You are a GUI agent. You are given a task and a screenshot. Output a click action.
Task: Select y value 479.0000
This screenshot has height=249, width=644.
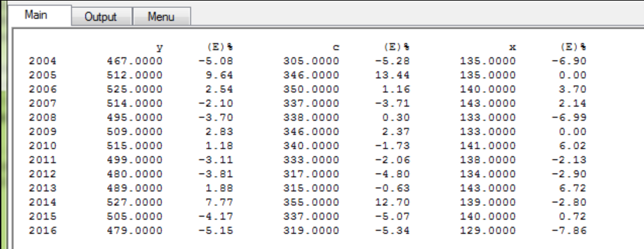tap(135, 231)
